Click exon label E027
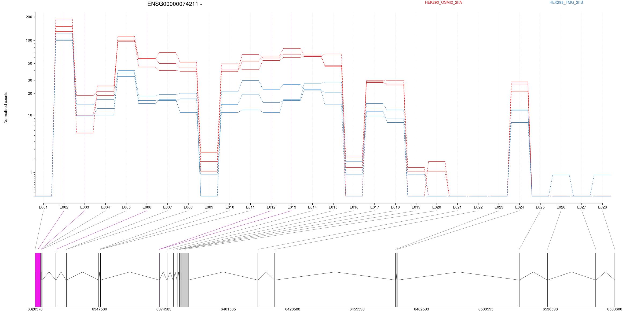 coord(581,207)
